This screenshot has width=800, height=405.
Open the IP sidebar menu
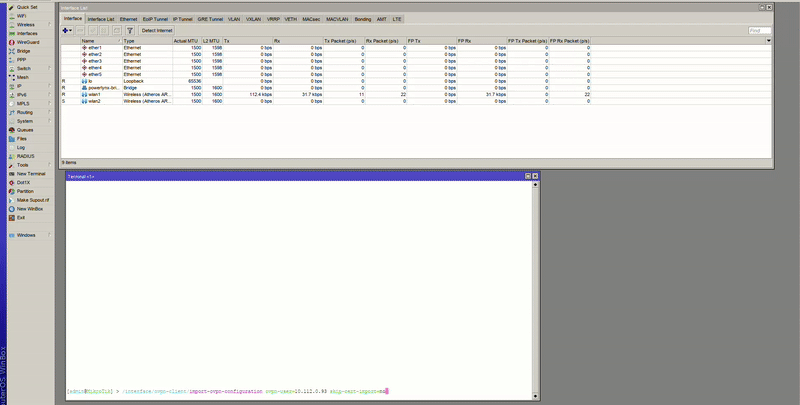19,86
